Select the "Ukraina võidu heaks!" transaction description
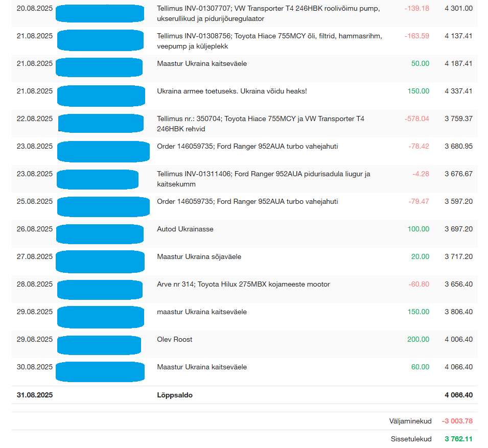 click(231, 91)
